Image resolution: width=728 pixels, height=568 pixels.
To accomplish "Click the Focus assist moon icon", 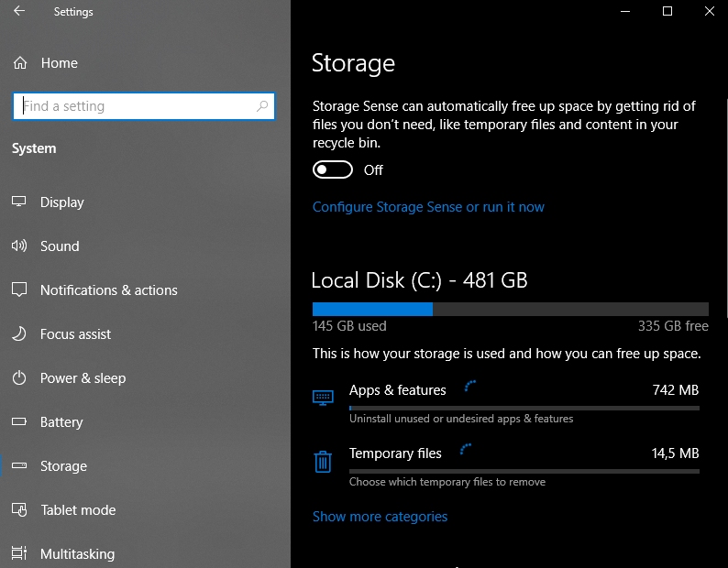I will tap(19, 334).
